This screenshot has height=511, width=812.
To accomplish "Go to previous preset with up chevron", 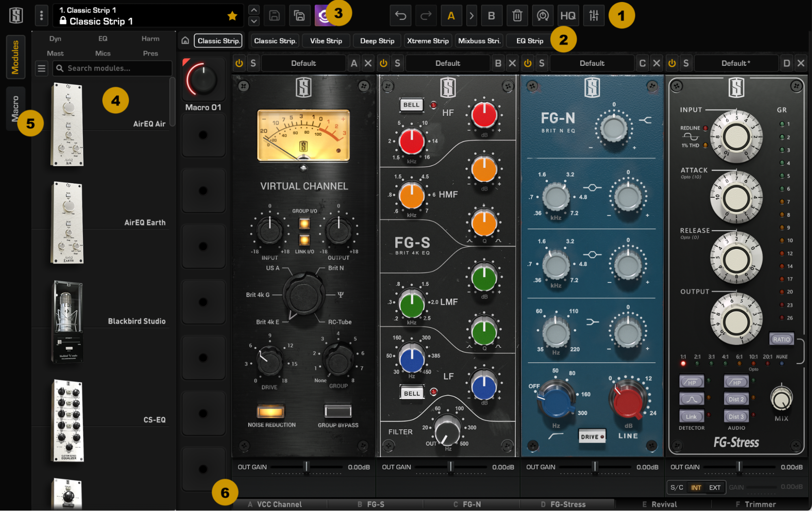I will pos(254,10).
